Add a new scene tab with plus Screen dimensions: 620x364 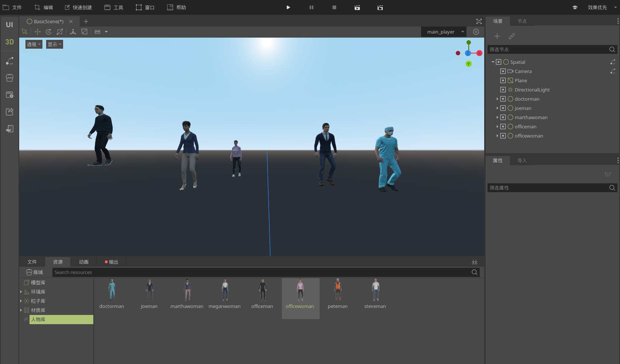86,21
